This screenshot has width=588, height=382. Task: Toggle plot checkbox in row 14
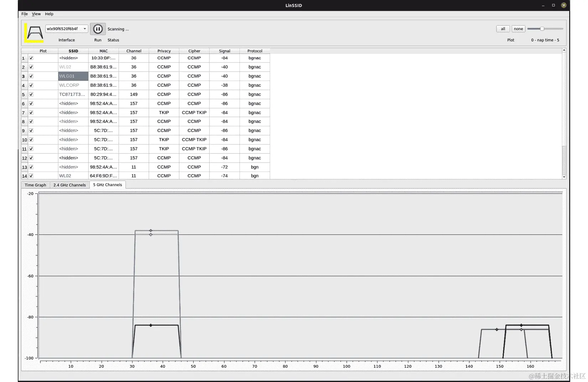coord(31,176)
